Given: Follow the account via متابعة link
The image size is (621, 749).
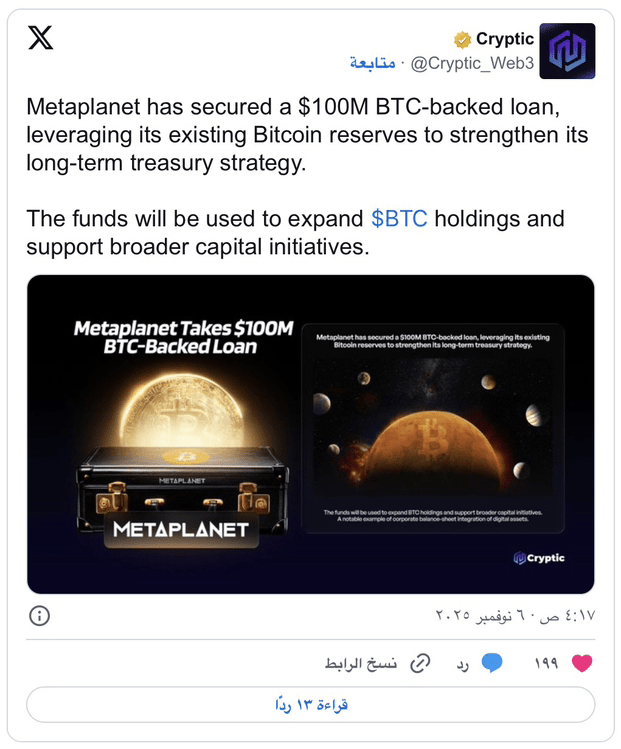Looking at the screenshot, I should click(x=373, y=63).
